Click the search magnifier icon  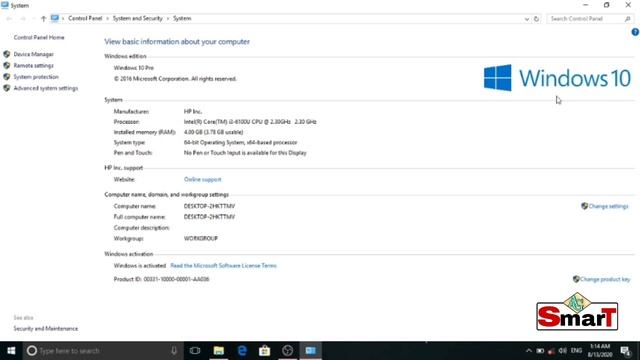click(x=627, y=19)
